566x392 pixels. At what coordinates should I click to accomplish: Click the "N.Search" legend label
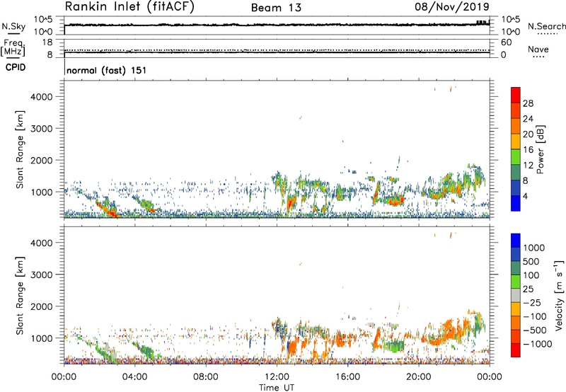point(546,26)
